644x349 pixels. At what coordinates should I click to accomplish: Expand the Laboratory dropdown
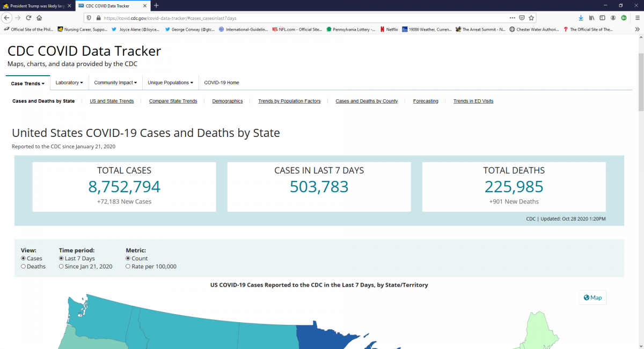pyautogui.click(x=69, y=83)
